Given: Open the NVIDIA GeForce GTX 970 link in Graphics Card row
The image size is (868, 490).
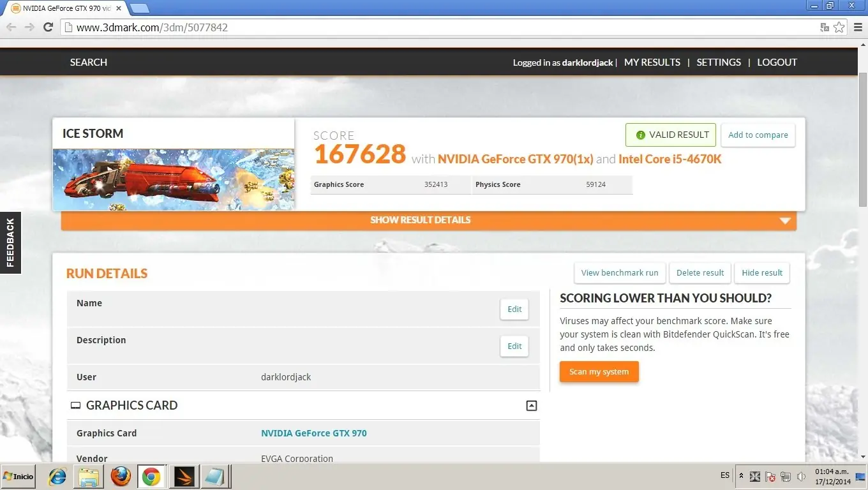Looking at the screenshot, I should (x=314, y=433).
